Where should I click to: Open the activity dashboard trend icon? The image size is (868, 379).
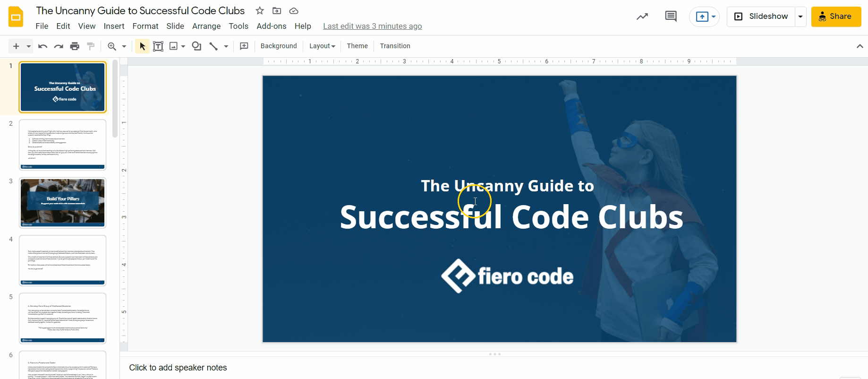pos(642,17)
